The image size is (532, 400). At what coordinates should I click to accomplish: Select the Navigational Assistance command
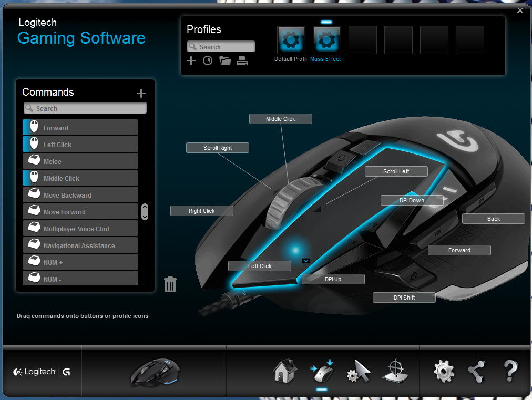80,245
